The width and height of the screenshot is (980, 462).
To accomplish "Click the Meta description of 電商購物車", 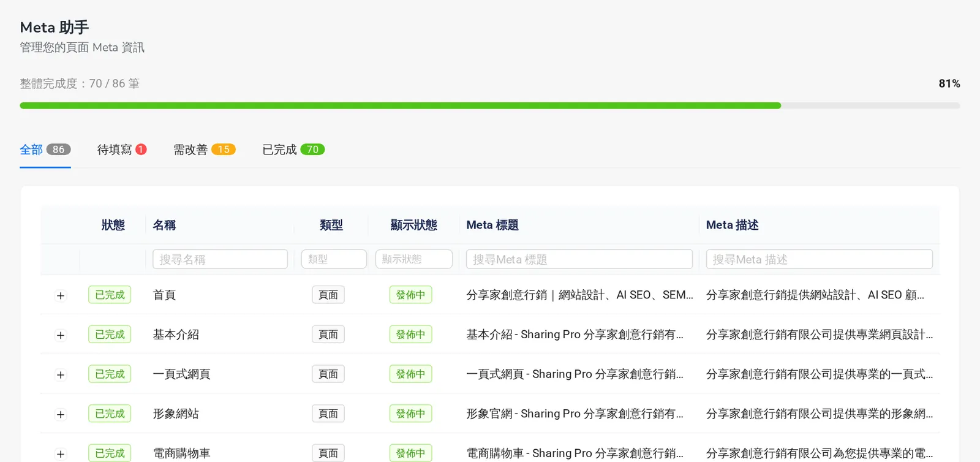I will pos(820,453).
